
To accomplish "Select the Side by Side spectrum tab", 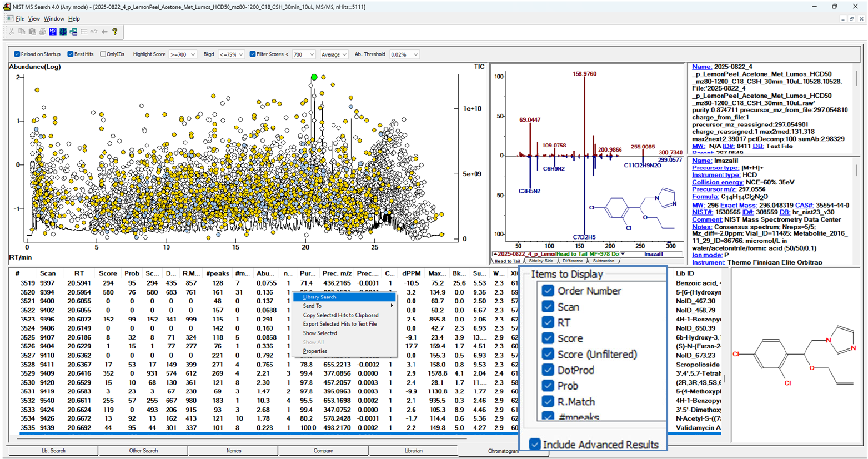I will (540, 261).
